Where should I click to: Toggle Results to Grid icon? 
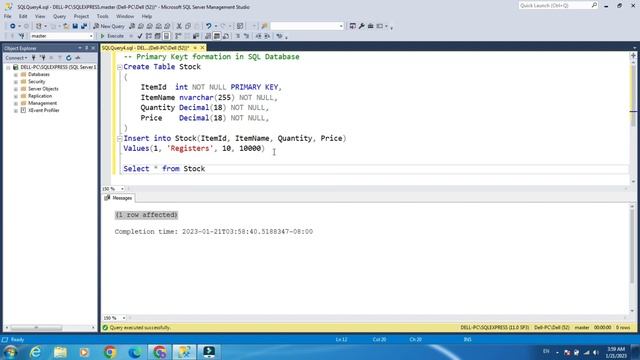(217, 36)
